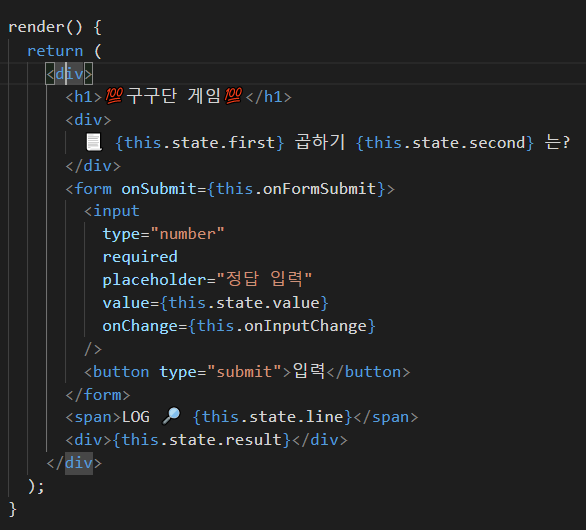This screenshot has height=530, width=586.
Task: Click the magnifying glass emoji after LOG
Action: click(171, 416)
